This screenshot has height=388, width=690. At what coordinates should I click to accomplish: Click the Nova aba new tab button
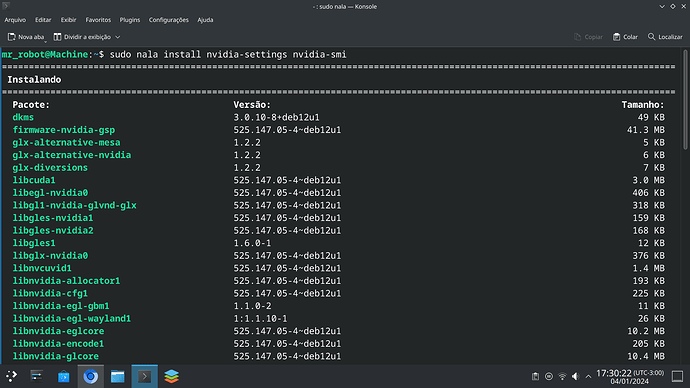(26, 37)
